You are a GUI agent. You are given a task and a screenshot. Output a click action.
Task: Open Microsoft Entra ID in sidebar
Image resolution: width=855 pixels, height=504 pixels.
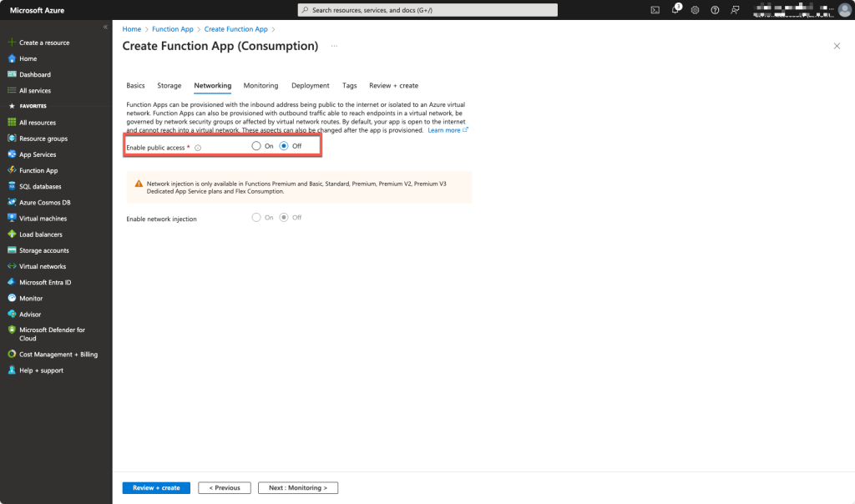45,282
